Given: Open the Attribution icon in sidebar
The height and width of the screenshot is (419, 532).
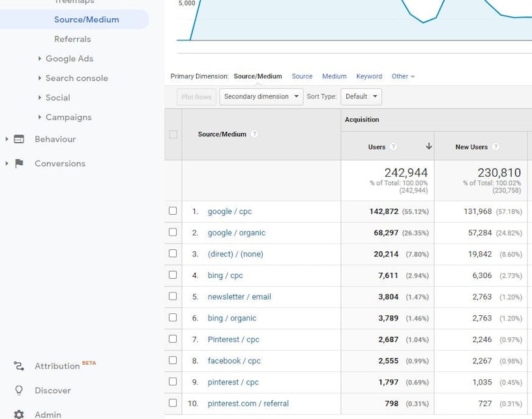Looking at the screenshot, I should [19, 366].
